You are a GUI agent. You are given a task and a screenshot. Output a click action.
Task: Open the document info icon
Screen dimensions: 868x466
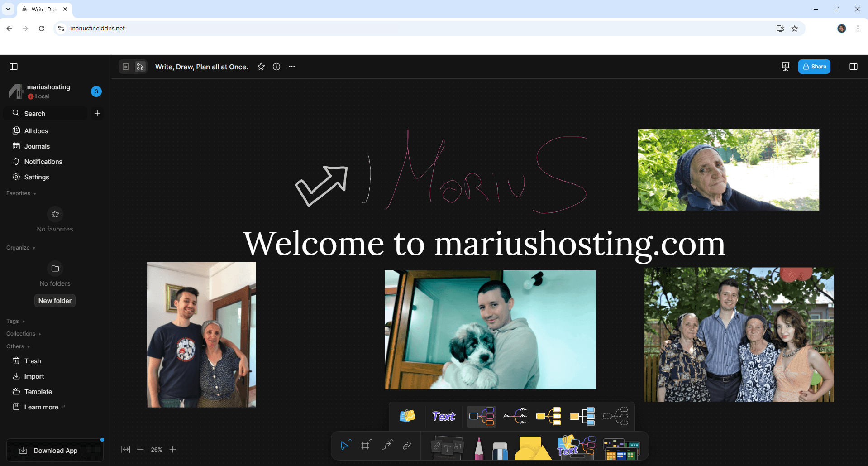pos(277,67)
